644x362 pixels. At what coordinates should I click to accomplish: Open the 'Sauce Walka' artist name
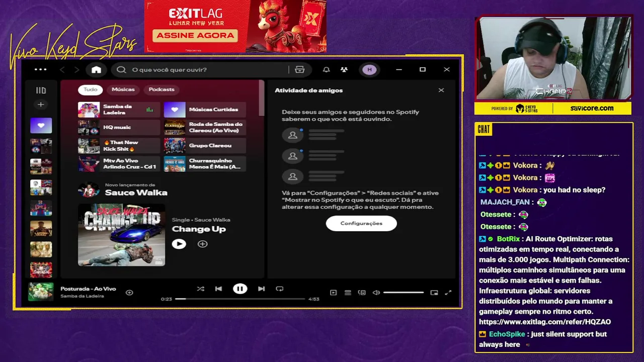[136, 193]
